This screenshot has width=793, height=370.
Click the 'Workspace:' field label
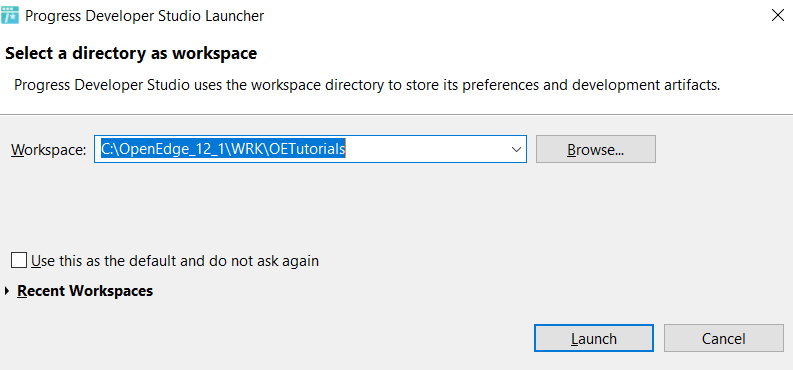(49, 150)
